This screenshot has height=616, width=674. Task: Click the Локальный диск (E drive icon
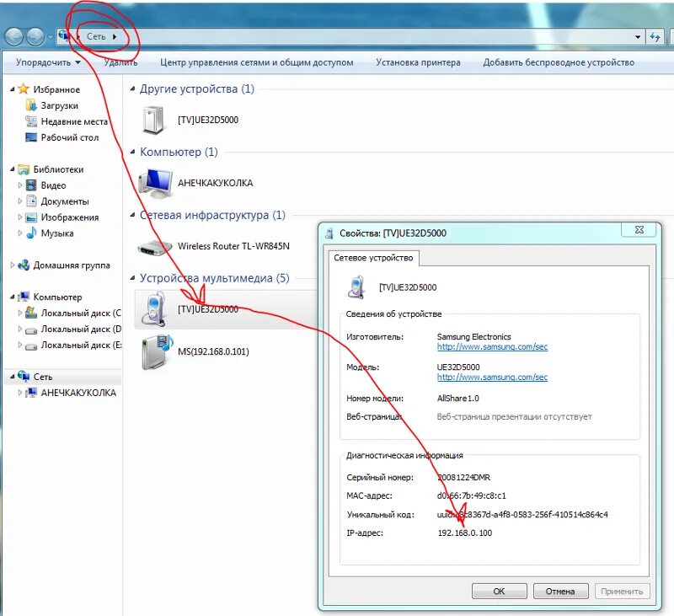pyautogui.click(x=31, y=346)
